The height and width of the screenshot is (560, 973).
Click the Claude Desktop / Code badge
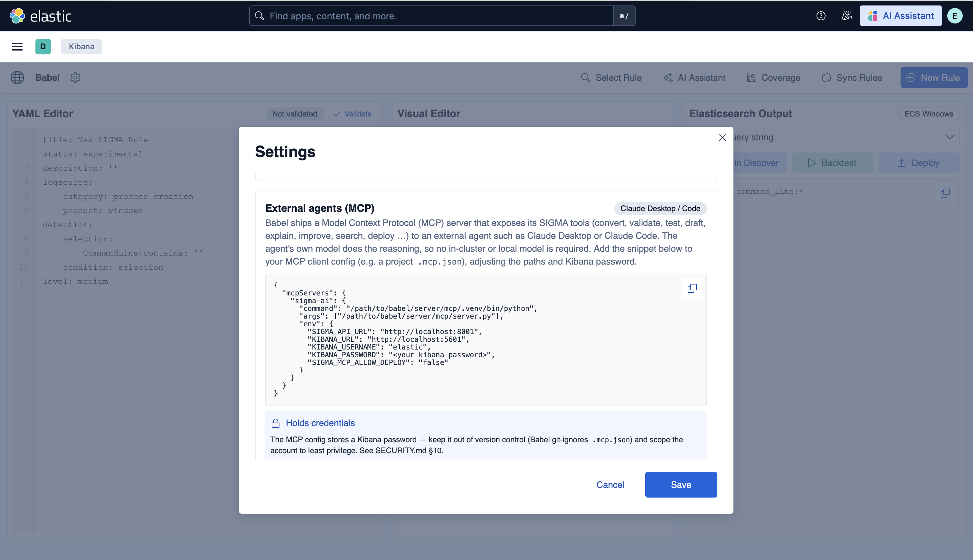pos(660,209)
